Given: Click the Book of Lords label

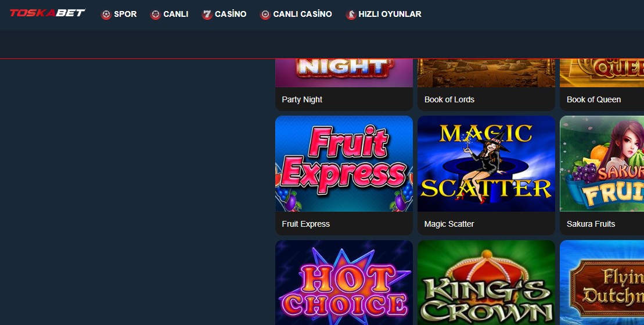Looking at the screenshot, I should tap(449, 99).
